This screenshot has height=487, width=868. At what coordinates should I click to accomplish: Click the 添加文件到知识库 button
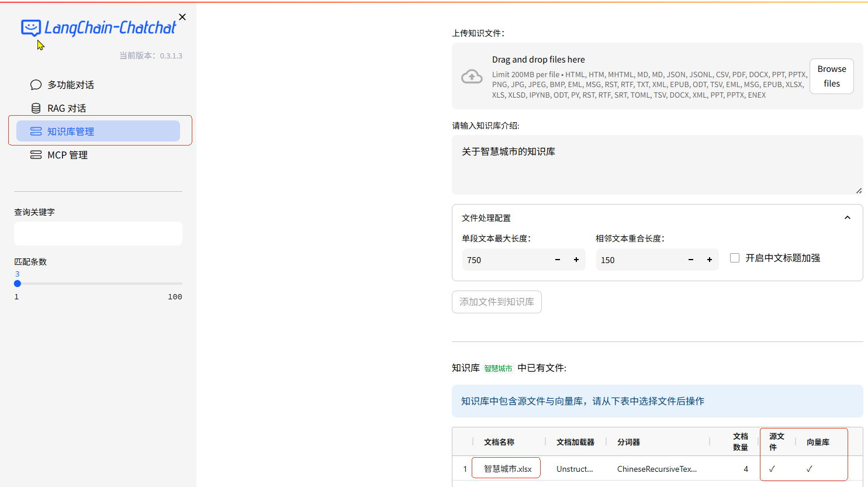pos(496,302)
